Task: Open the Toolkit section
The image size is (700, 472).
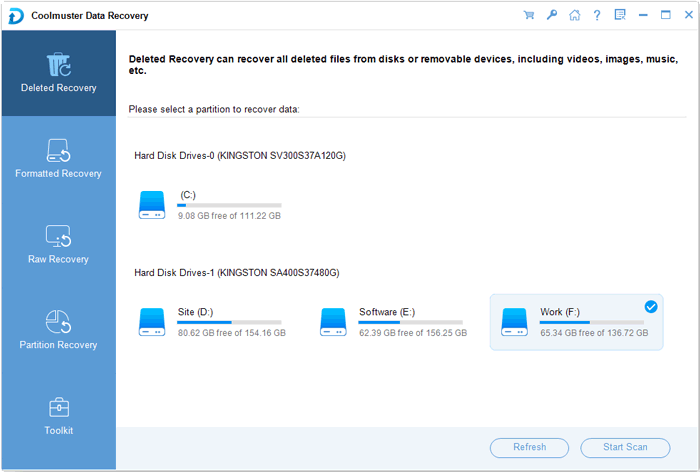Action: coord(59,416)
